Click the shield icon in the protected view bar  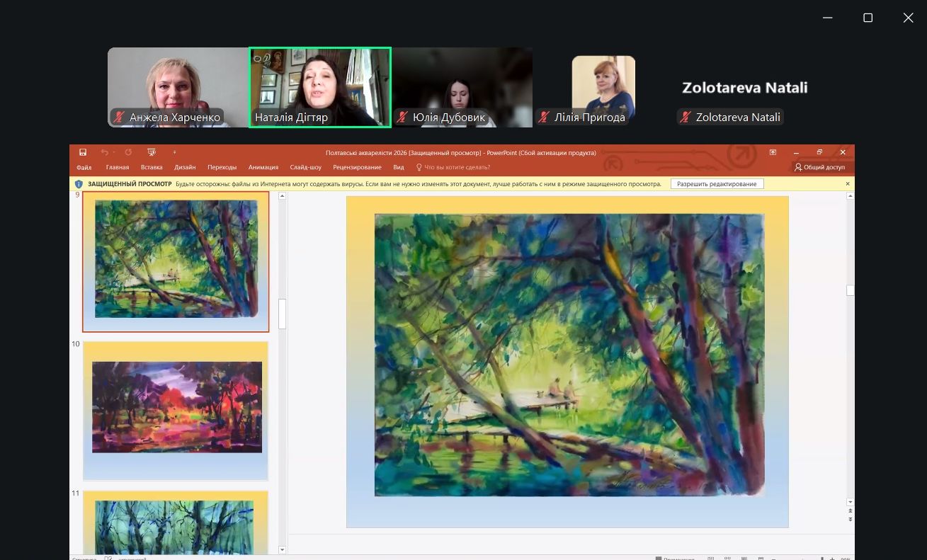(x=79, y=184)
